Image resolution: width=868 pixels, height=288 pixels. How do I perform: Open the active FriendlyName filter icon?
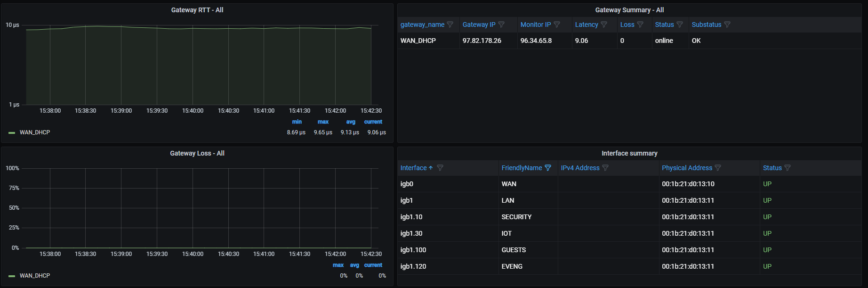548,168
